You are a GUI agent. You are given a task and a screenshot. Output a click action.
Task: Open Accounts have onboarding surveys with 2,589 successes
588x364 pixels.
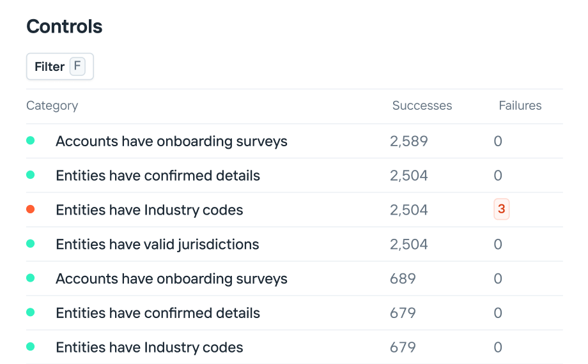(x=171, y=141)
